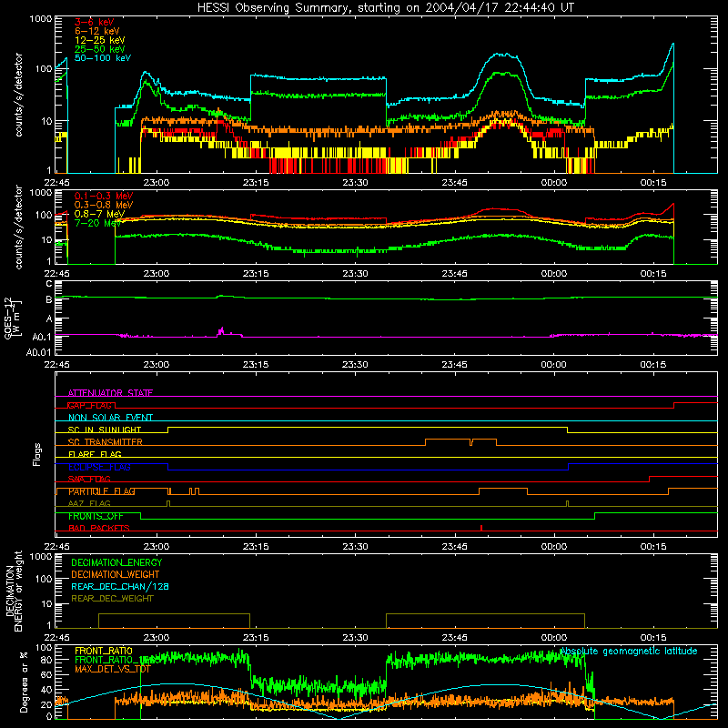Viewport: 728px width, 728px height.
Task: Click the SAA_FLAG label
Action: click(x=89, y=479)
